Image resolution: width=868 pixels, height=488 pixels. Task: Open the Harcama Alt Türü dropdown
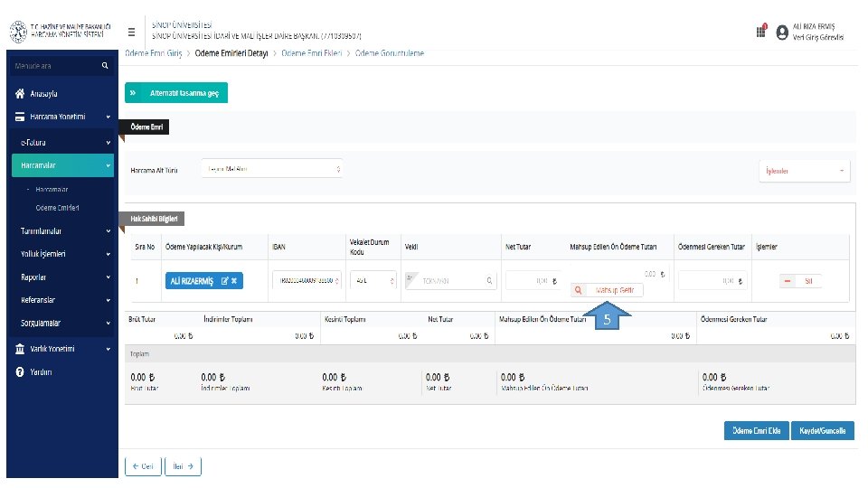(272, 169)
